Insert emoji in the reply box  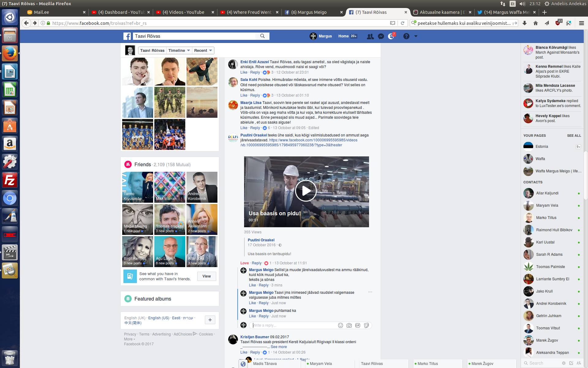(340, 325)
